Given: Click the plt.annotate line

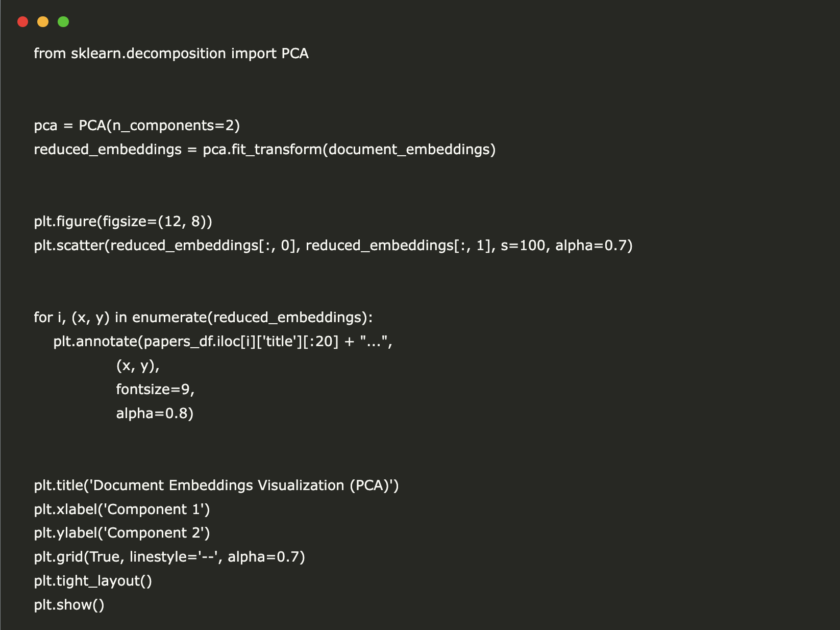Looking at the screenshot, I should (223, 342).
